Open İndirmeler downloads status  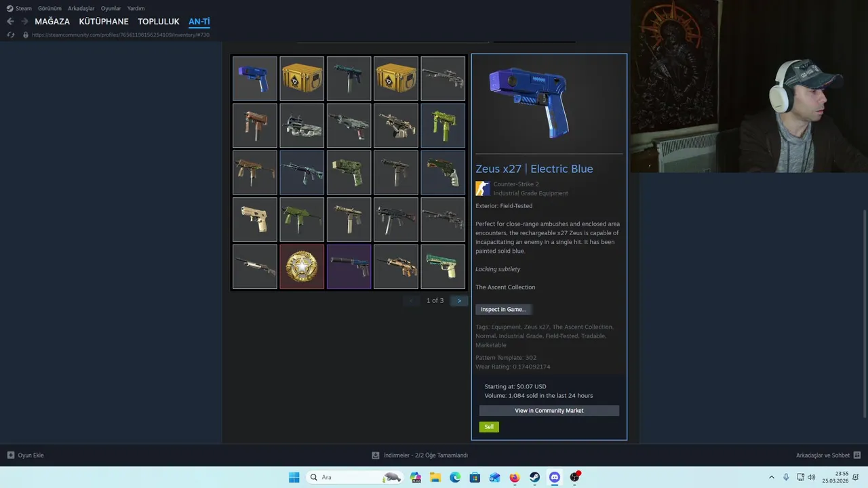tap(420, 455)
